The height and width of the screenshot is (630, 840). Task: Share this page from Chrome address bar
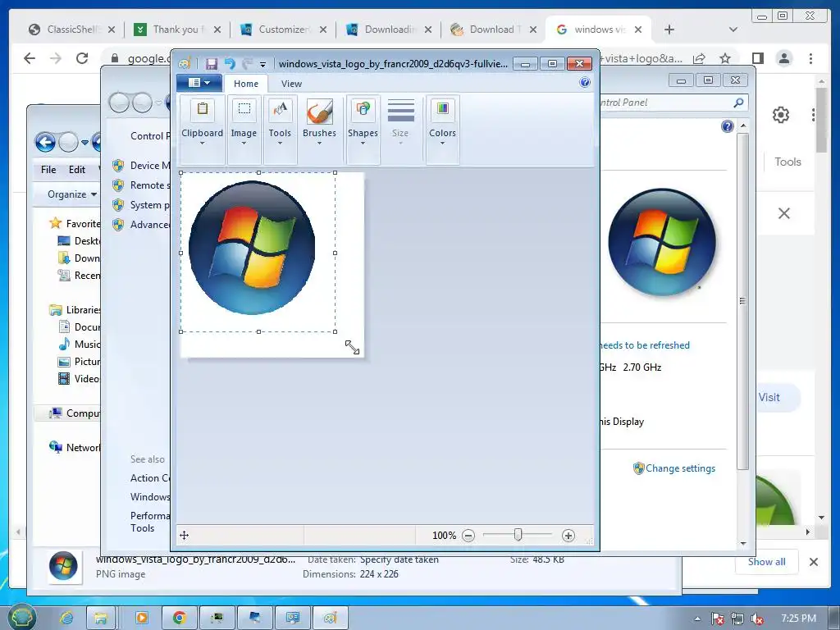click(x=699, y=58)
